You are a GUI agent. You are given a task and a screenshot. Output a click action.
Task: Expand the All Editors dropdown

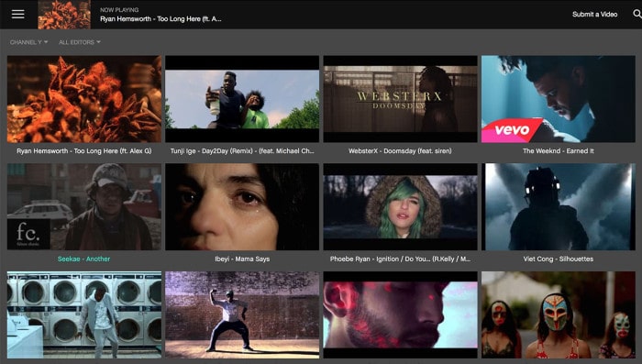pyautogui.click(x=80, y=42)
